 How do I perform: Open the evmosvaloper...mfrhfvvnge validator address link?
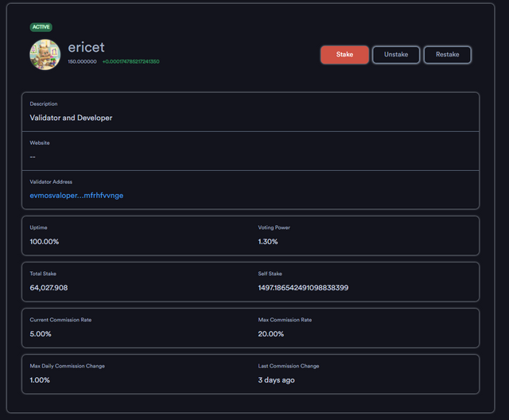coord(76,196)
